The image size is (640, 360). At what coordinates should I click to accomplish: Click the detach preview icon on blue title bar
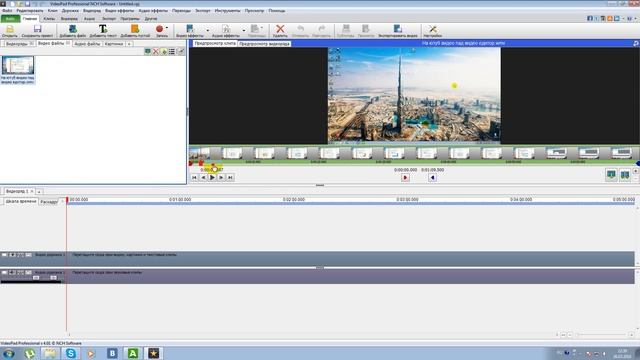coord(636,43)
